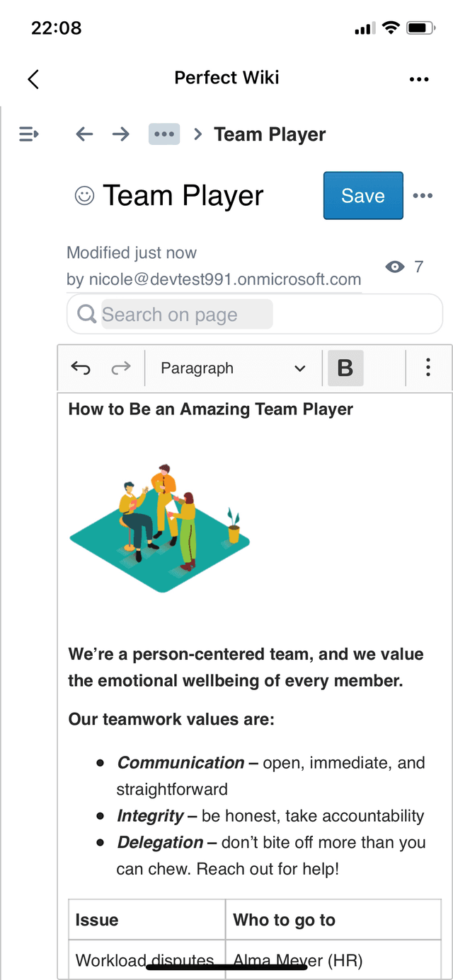The height and width of the screenshot is (980, 453).
Task: Undo the last edit
Action: [x=80, y=368]
